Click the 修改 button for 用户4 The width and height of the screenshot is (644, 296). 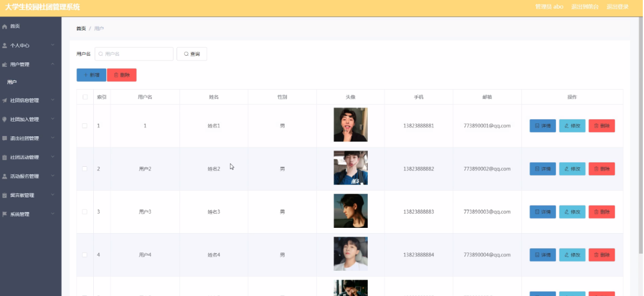coord(572,255)
